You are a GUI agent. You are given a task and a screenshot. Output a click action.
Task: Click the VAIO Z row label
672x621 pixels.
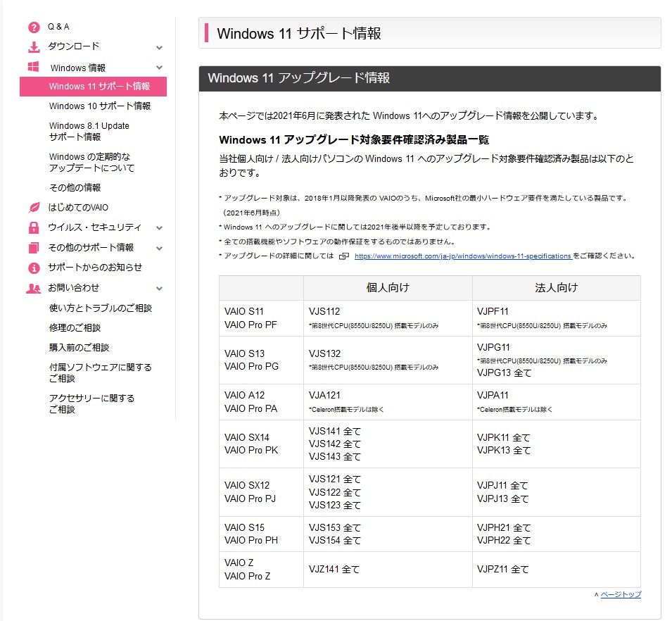(x=239, y=563)
